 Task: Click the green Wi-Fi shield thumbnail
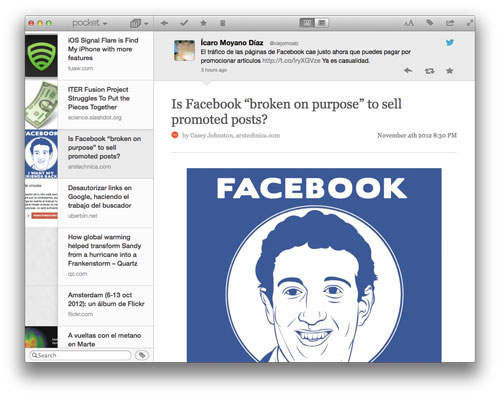tap(41, 56)
